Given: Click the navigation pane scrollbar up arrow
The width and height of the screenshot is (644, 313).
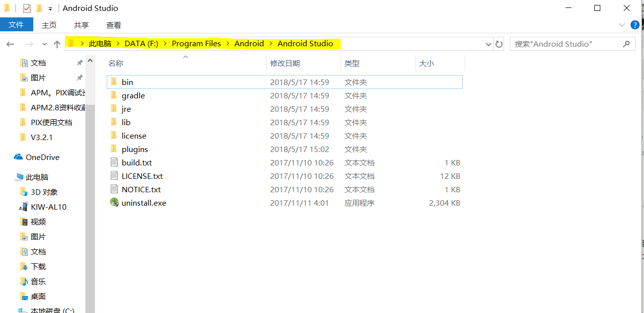Looking at the screenshot, I should click(90, 61).
